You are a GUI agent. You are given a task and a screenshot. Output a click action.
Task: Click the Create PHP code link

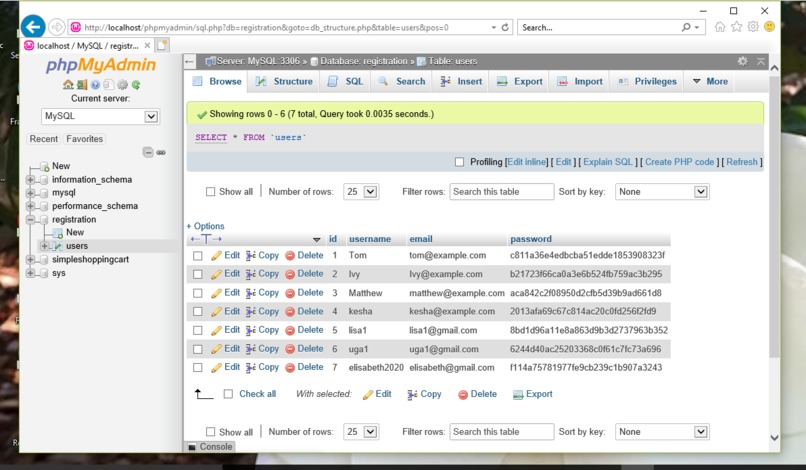[680, 162]
